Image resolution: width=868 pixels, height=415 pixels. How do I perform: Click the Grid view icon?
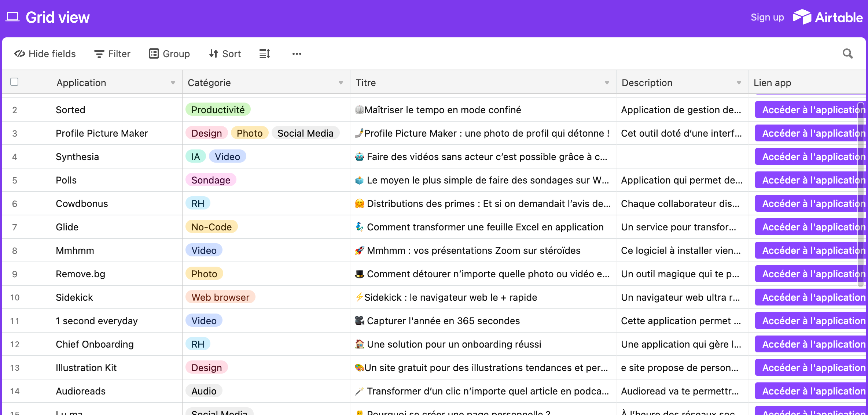click(12, 16)
